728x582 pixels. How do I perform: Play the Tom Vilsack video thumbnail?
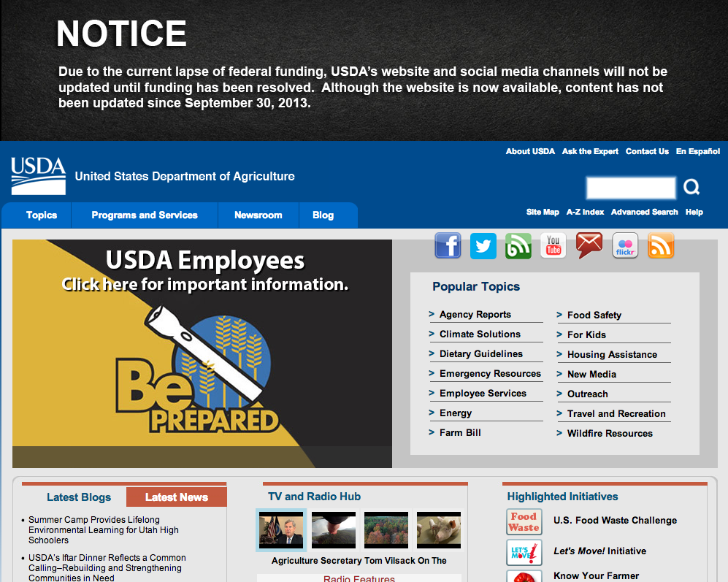pyautogui.click(x=281, y=529)
